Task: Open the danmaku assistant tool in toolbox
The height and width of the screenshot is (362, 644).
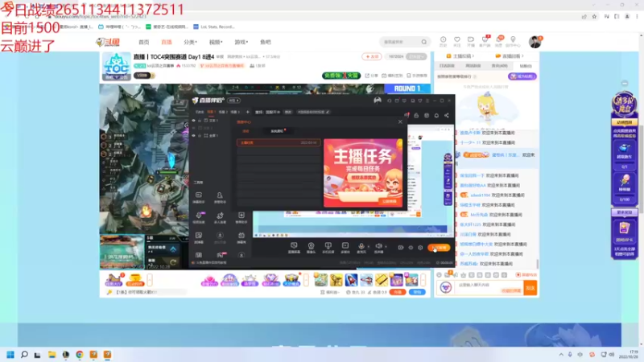Action: [199, 196]
